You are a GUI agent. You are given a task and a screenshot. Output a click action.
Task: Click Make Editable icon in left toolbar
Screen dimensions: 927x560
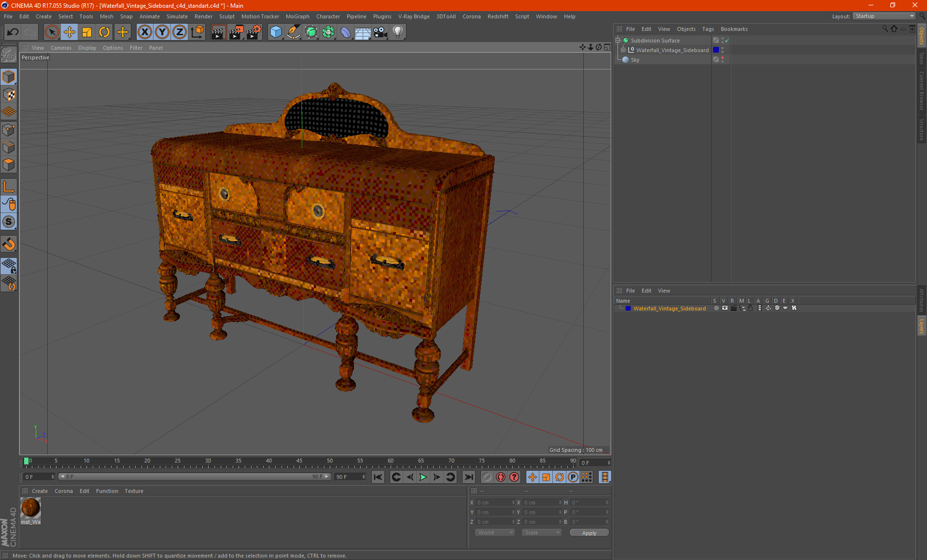9,55
